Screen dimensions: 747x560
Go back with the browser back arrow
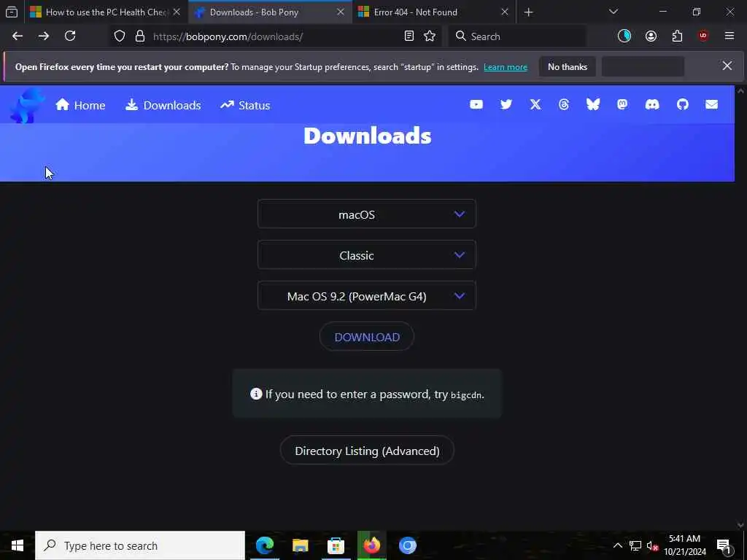coord(18,36)
